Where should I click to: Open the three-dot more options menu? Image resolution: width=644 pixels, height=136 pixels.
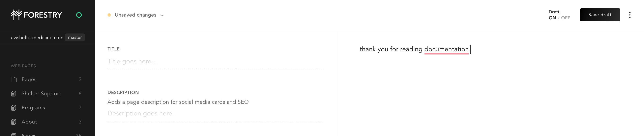coord(630,15)
